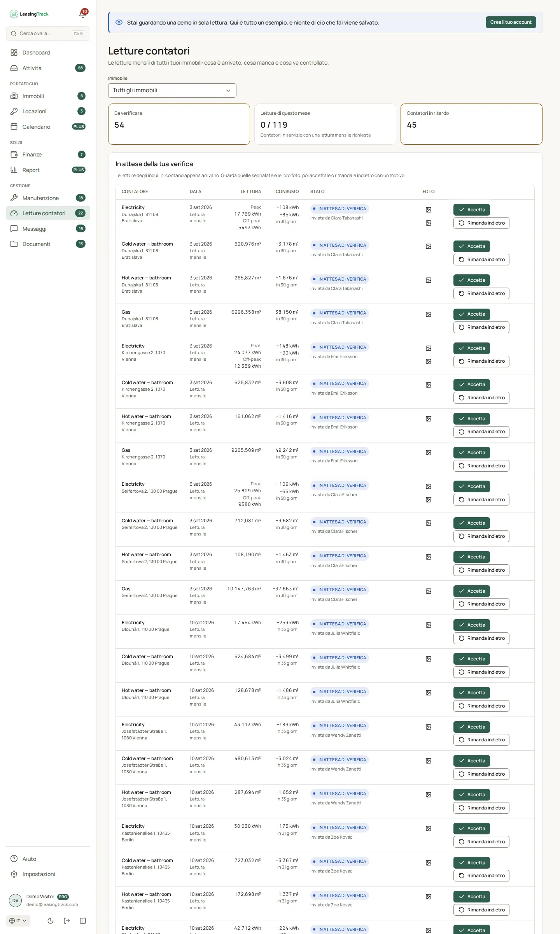Send back Kastanienallee Hot water reading
This screenshot has width=560, height=934.
(x=481, y=910)
